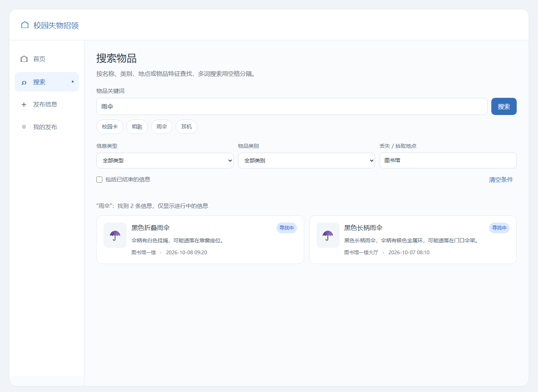This screenshot has height=392, width=538.
Task: Select the 搜索 sidebar menu item
Action: coord(47,82)
